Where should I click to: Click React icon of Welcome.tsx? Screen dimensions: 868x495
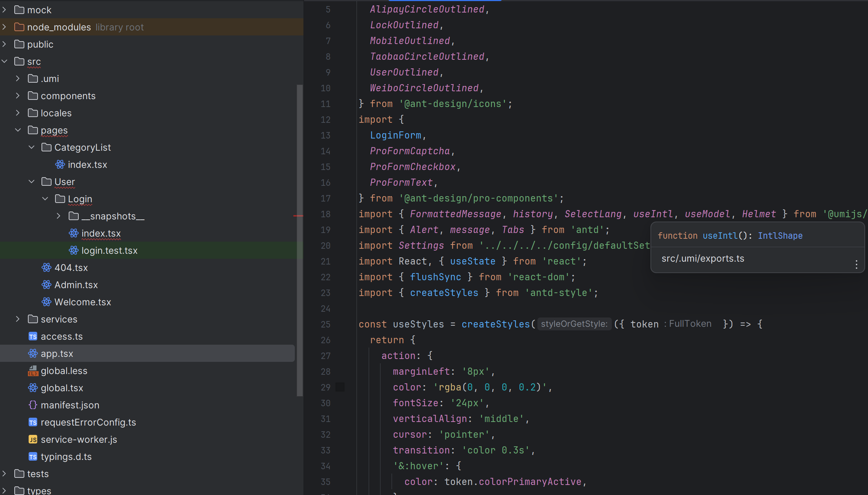[x=47, y=302]
